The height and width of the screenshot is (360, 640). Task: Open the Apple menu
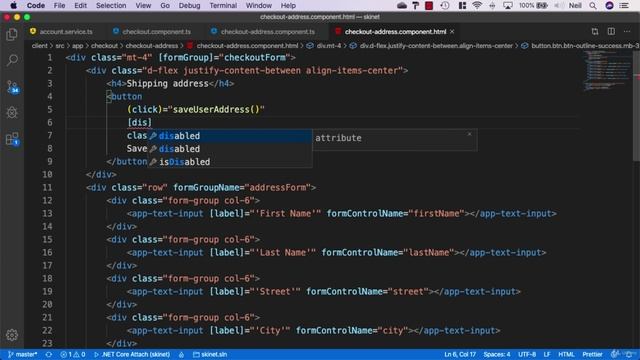point(13,5)
